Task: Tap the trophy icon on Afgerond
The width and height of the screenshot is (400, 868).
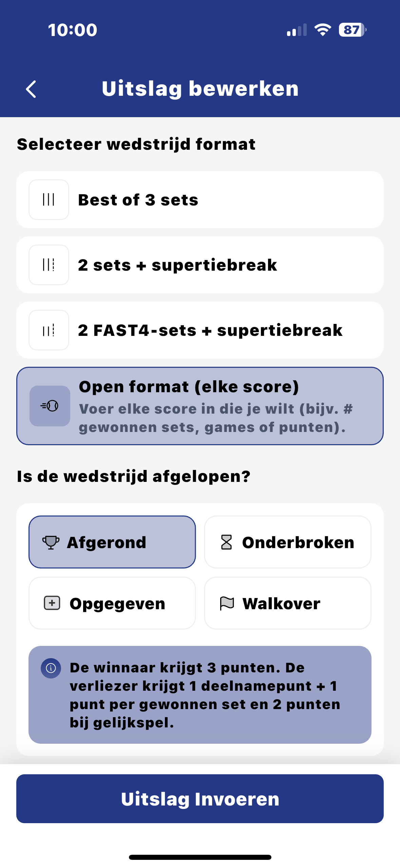Action: (51, 542)
